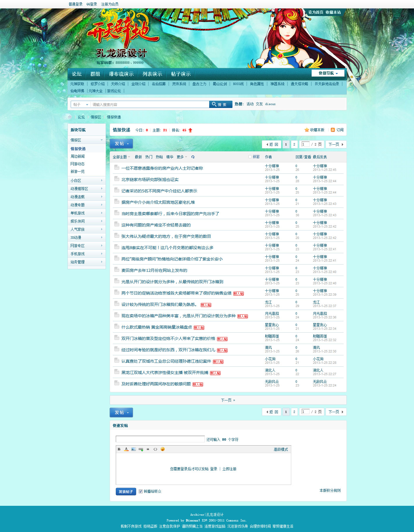This screenshot has height=532, width=414.
Task: Open thread 这种有问题的房产肯定不会轻易去碰的
Action: point(156,225)
